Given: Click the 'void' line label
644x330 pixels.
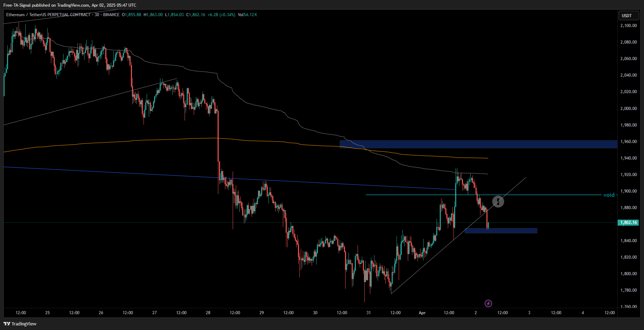Looking at the screenshot, I should (609, 195).
